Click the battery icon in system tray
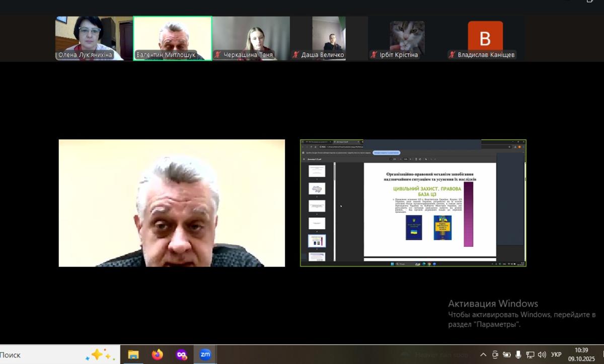Screen dimensions: 604x364 tap(507, 354)
